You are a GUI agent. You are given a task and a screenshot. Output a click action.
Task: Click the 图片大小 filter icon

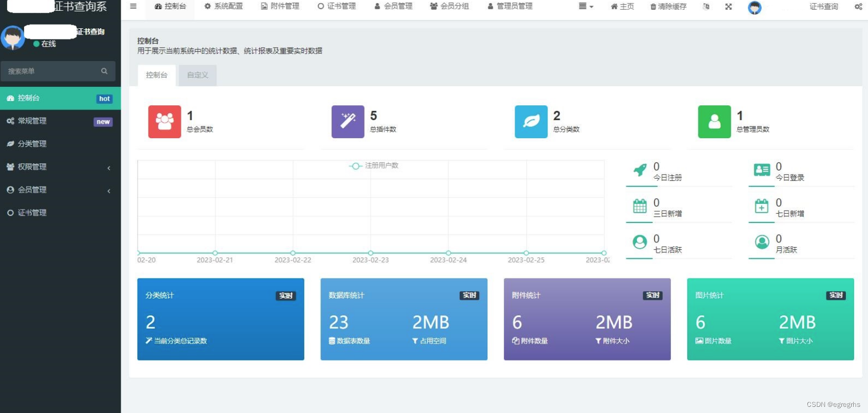click(782, 341)
